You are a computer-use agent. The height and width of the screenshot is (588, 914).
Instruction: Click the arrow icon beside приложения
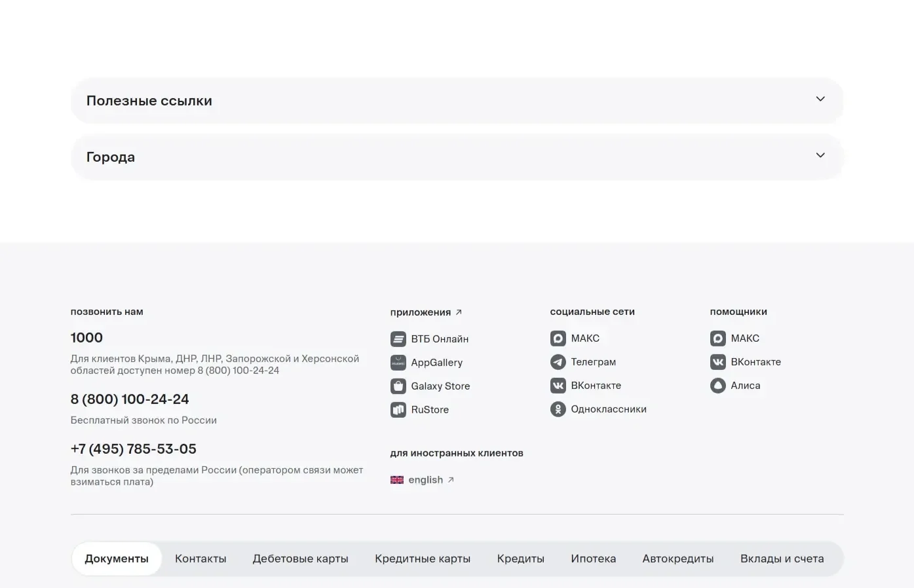(x=459, y=312)
